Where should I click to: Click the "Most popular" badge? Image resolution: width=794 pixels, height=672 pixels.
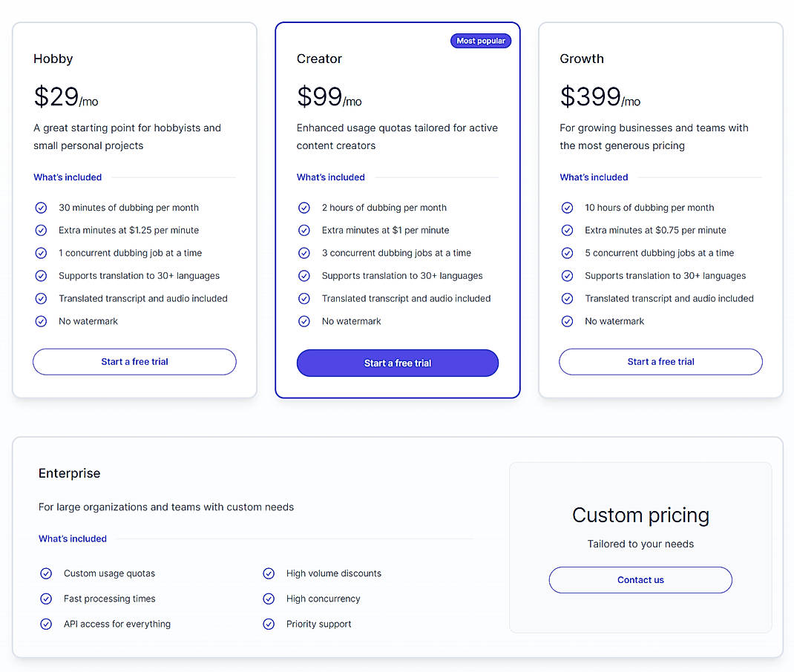480,41
